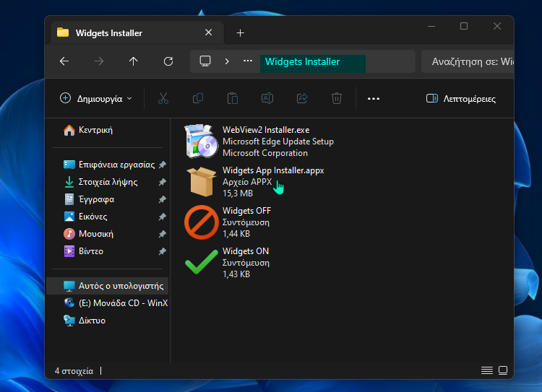Viewport: 542px width, 392px height.
Task: Click the file name Widgets App Installer.appx
Action: 273,170
